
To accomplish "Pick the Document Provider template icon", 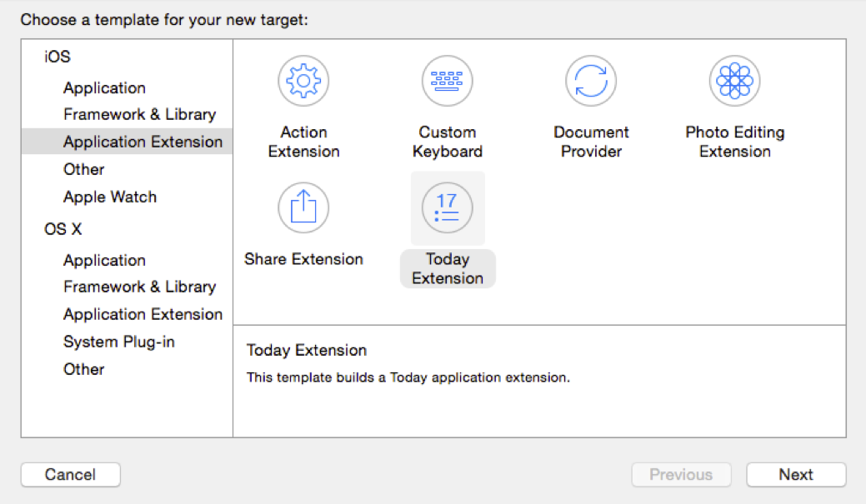I will coord(591,81).
